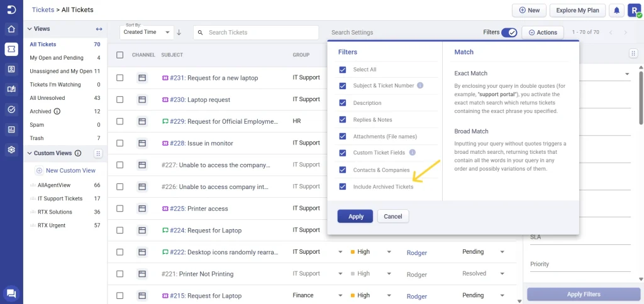This screenshot has width=644, height=304.
Task: Click the app logo at top left
Action: click(x=11, y=9)
